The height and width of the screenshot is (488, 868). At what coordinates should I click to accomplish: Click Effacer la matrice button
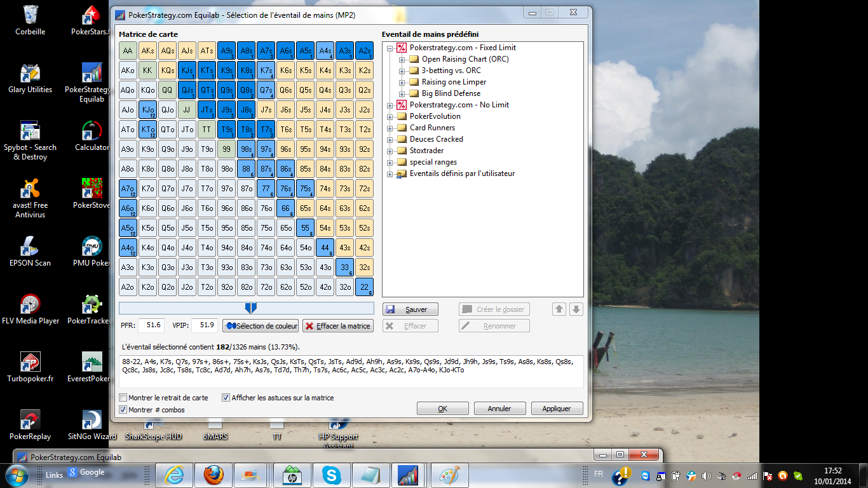(x=337, y=326)
